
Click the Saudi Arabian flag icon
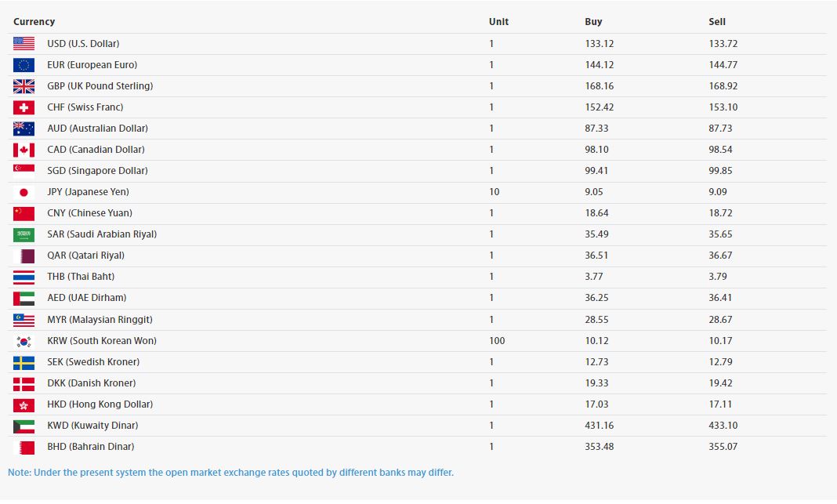point(24,234)
